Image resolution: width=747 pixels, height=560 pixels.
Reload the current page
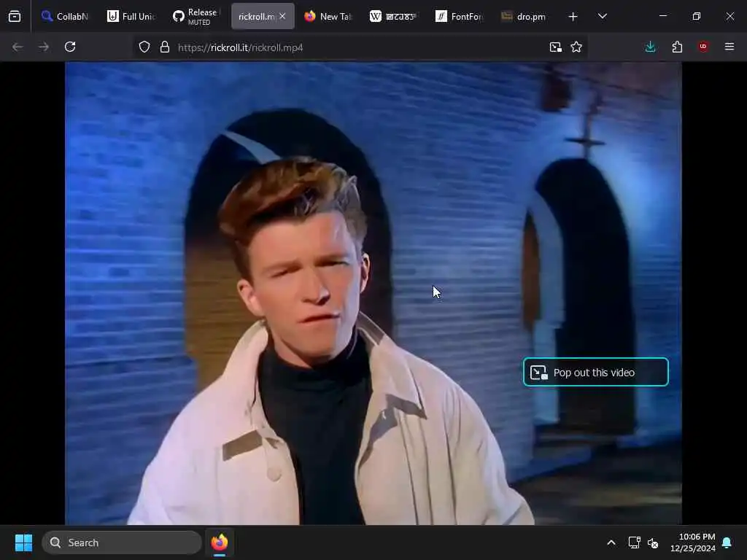(x=70, y=47)
